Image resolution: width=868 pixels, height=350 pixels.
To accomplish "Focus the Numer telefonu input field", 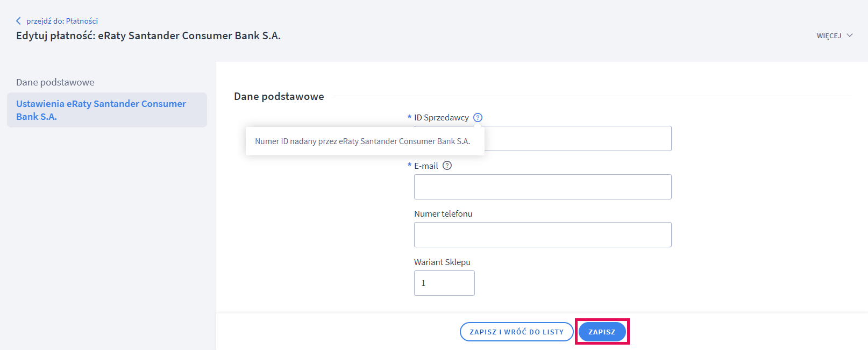I will pos(543,234).
